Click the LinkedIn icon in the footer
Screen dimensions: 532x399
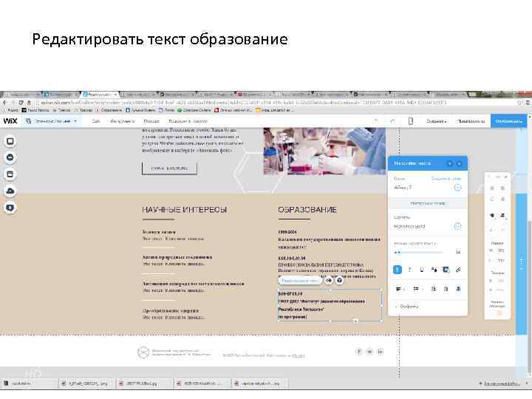(x=381, y=352)
